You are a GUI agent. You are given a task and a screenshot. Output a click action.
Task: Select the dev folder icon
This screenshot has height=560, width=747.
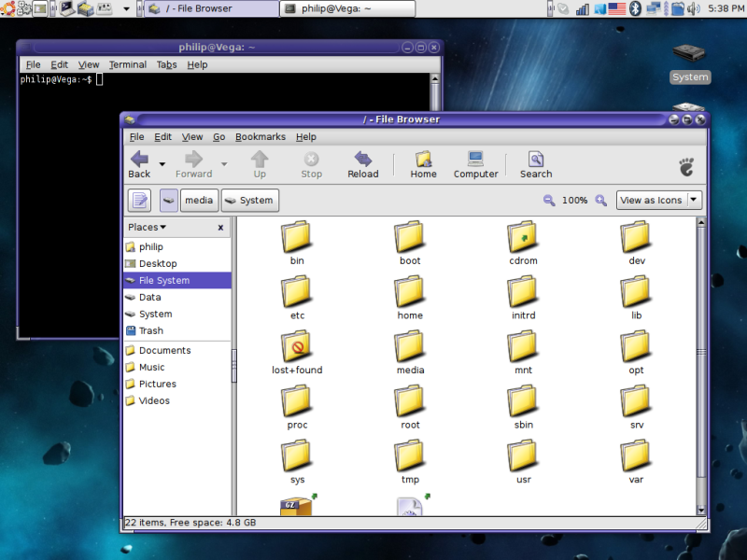(636, 236)
